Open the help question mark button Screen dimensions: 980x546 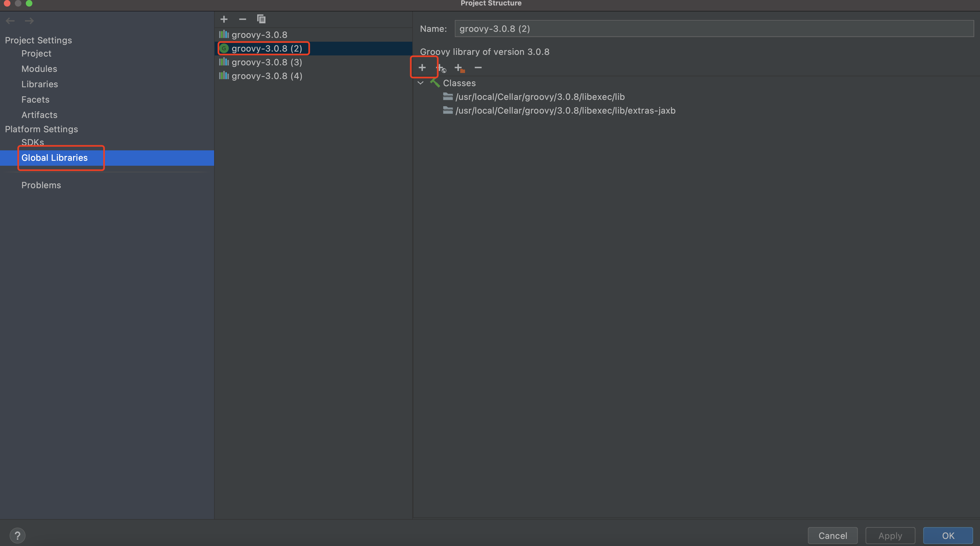[18, 535]
